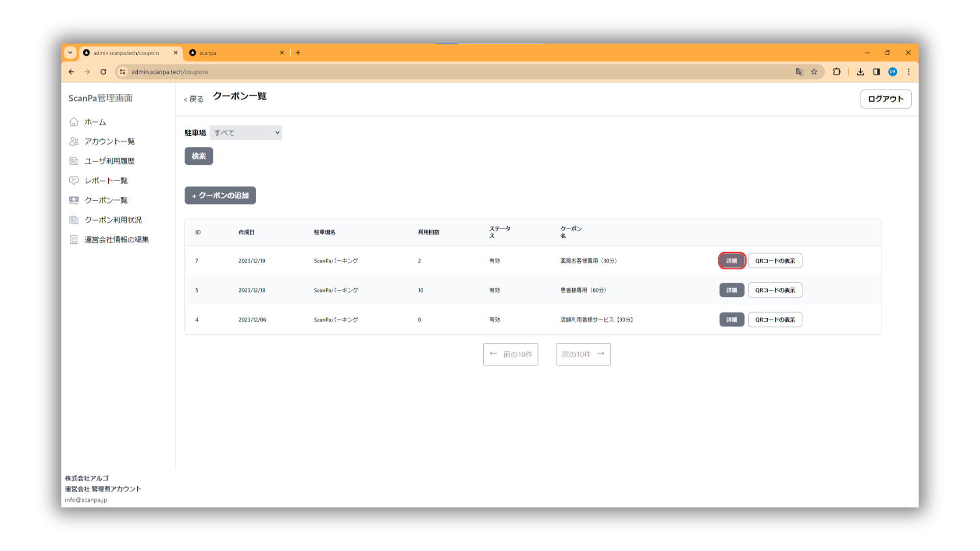Click the クーポンの追加 button
Image resolution: width=980 pixels, height=551 pixels.
tap(220, 195)
